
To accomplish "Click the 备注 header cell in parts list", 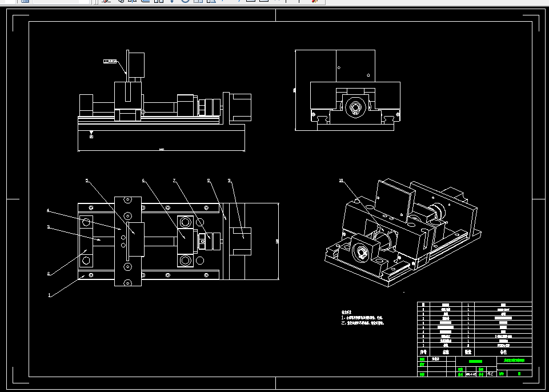I will (503, 352).
